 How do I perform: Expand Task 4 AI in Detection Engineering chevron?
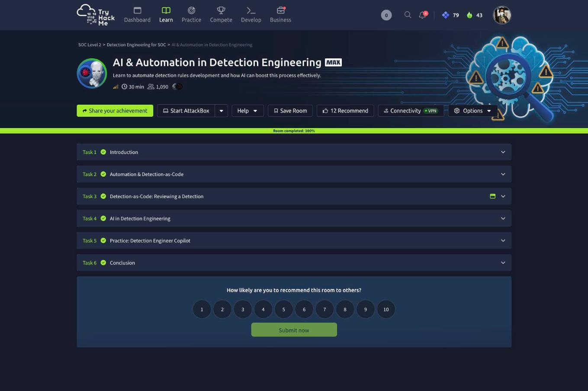(503, 218)
